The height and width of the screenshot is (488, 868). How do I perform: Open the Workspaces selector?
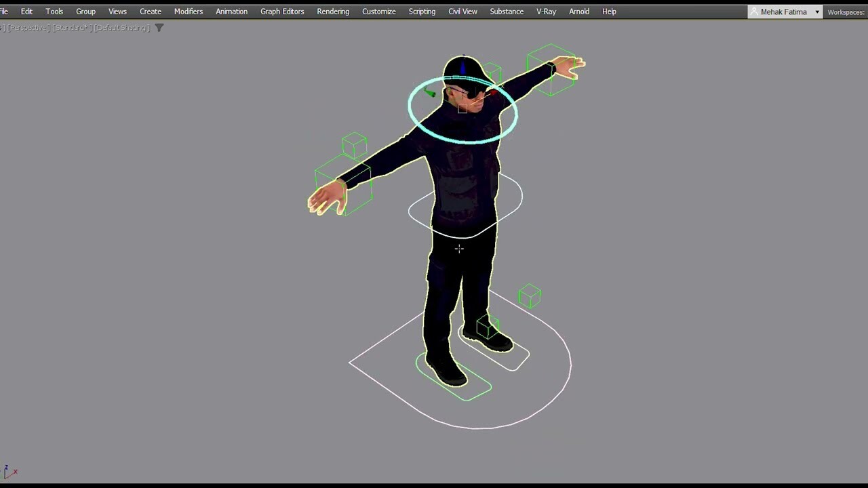pos(846,11)
